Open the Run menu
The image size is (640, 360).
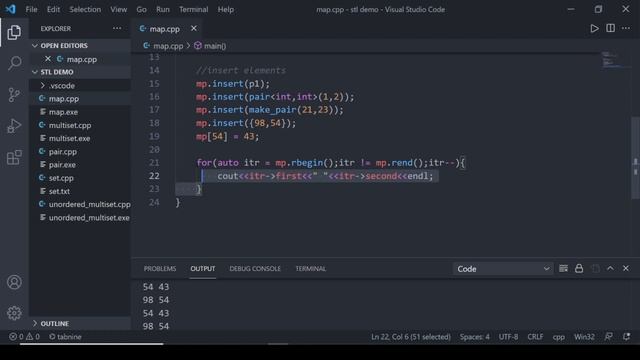(x=162, y=9)
